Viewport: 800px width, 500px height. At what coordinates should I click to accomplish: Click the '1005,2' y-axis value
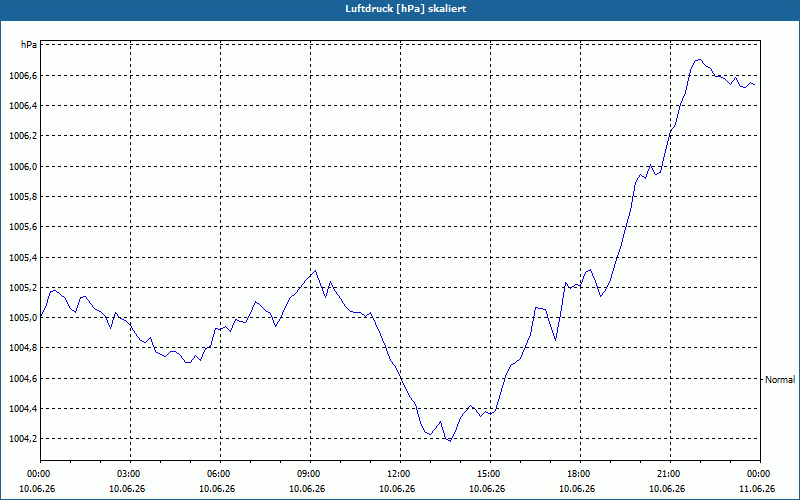(23, 288)
